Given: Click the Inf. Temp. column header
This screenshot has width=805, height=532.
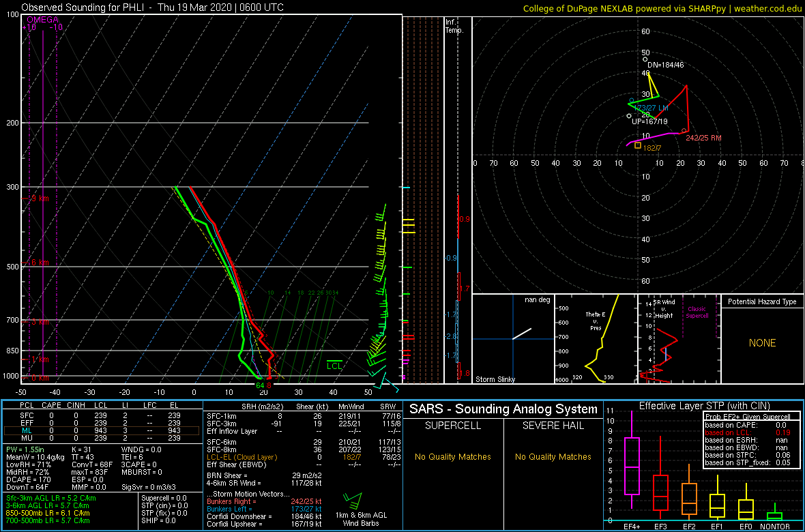Looking at the screenshot, I should (455, 26).
